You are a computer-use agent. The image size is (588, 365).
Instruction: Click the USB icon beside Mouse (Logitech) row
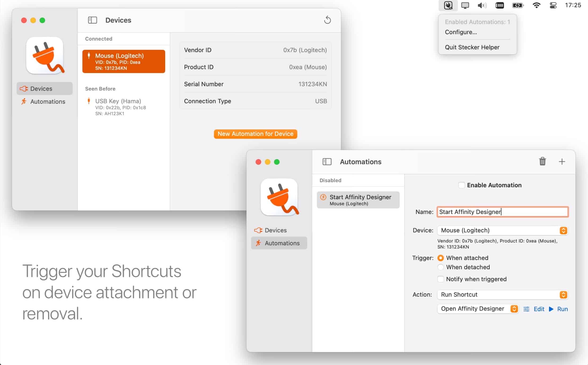coord(89,56)
